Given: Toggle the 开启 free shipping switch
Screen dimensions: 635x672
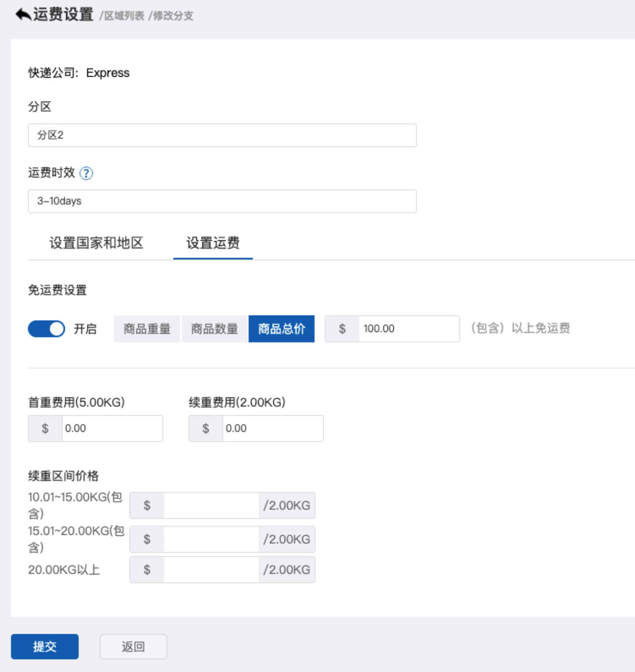Looking at the screenshot, I should [x=46, y=329].
